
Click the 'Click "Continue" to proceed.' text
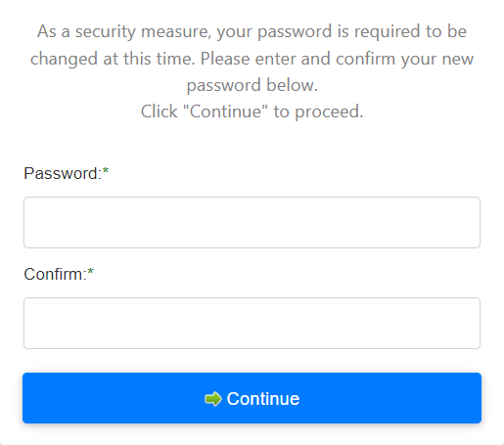pyautogui.click(x=252, y=111)
